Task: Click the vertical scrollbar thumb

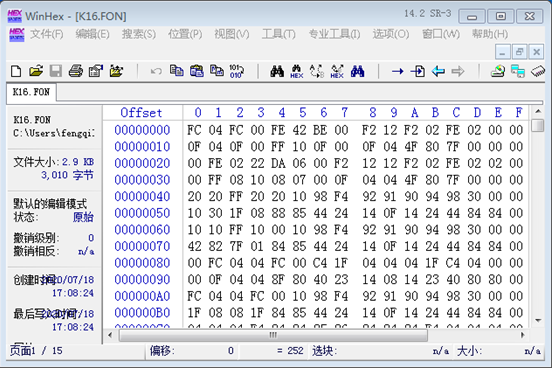Action: [538, 125]
